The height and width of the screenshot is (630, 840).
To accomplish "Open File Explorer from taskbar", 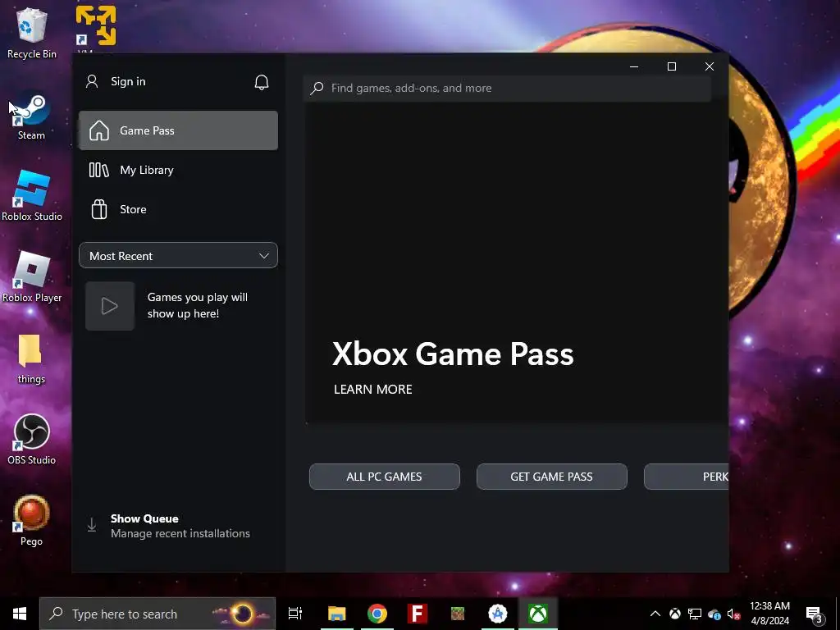I will pos(337,614).
